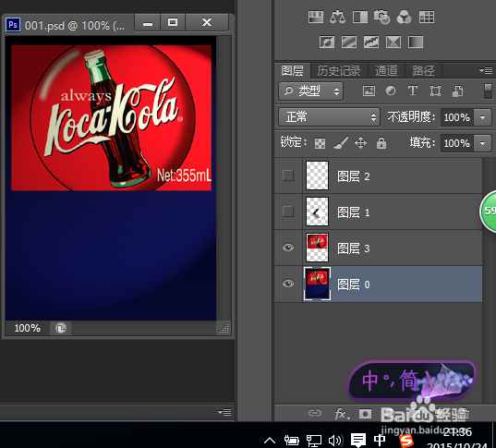Filter layers by adjustment layers icon

391,91
